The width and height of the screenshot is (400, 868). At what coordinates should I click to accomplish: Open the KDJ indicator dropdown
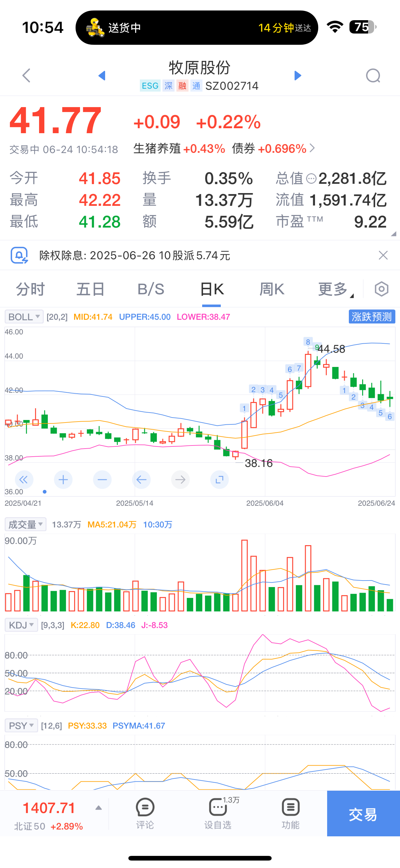click(21, 625)
